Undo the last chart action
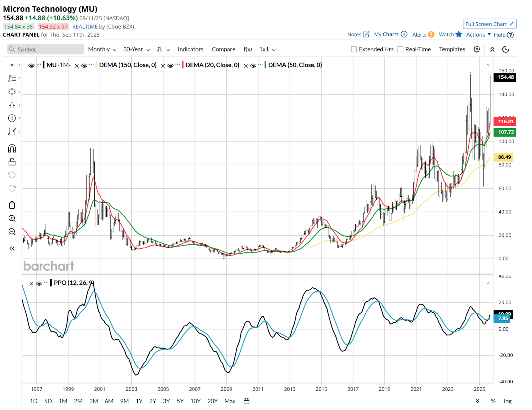532x410 pixels. click(x=12, y=175)
